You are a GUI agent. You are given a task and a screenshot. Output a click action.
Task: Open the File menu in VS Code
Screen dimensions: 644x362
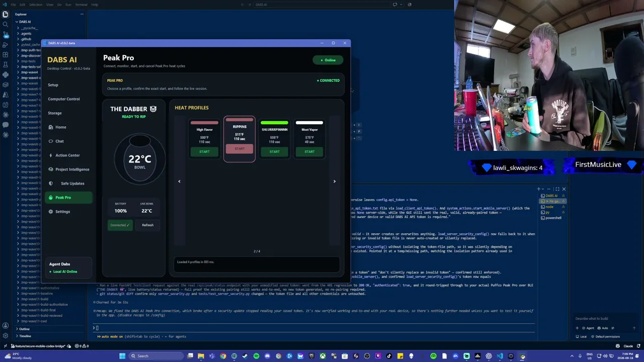(x=14, y=5)
